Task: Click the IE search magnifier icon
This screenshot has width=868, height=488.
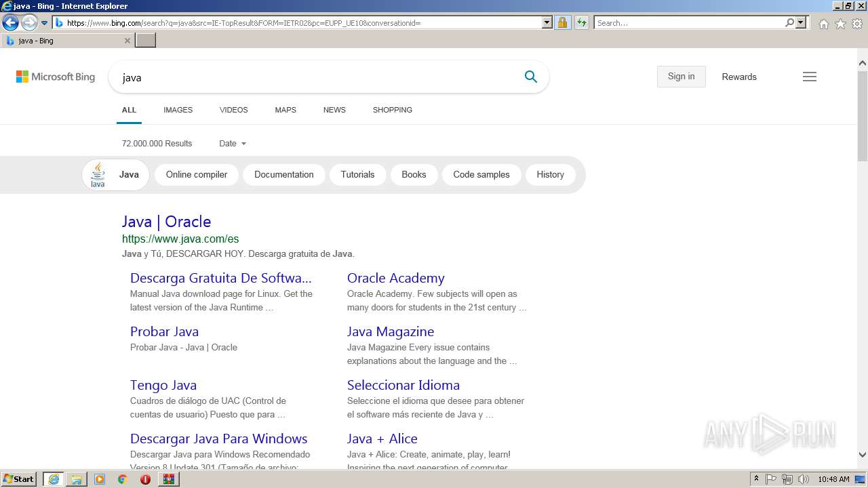Action: [789, 23]
